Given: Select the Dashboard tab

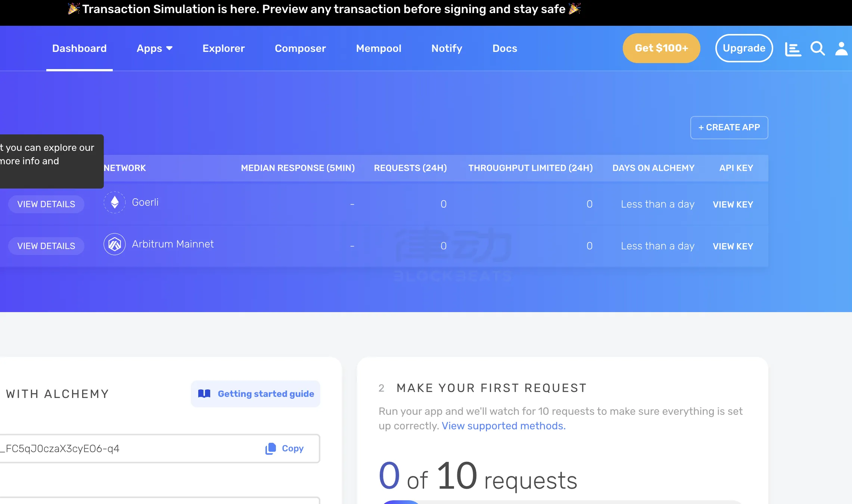Looking at the screenshot, I should [x=79, y=48].
